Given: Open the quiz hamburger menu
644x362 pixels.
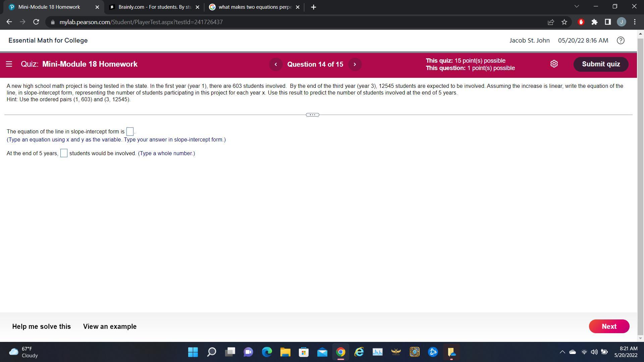Looking at the screenshot, I should [x=9, y=64].
